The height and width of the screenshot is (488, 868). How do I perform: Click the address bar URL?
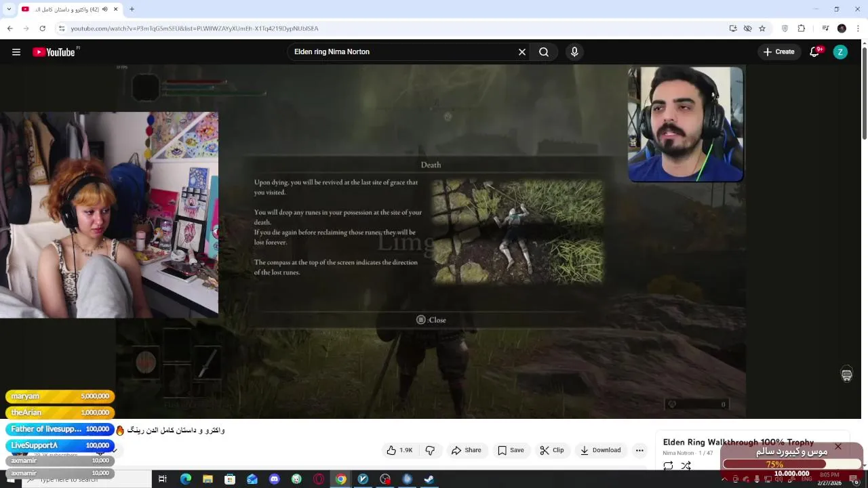(x=195, y=28)
